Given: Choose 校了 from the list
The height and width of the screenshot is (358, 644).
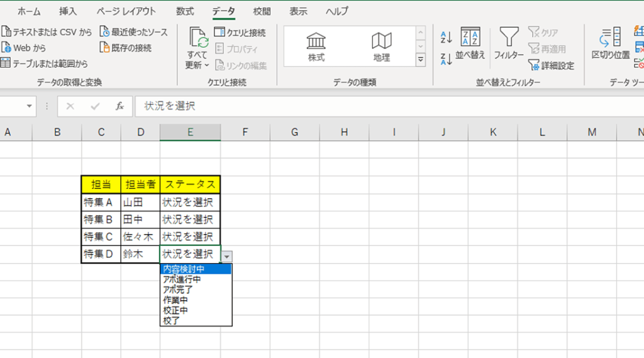Looking at the screenshot, I should 196,321.
